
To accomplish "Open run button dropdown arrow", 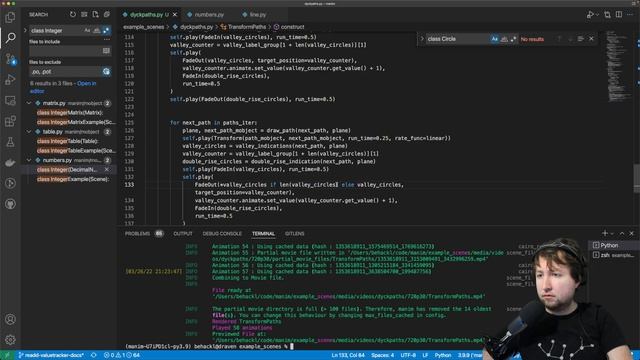I will pos(597,15).
